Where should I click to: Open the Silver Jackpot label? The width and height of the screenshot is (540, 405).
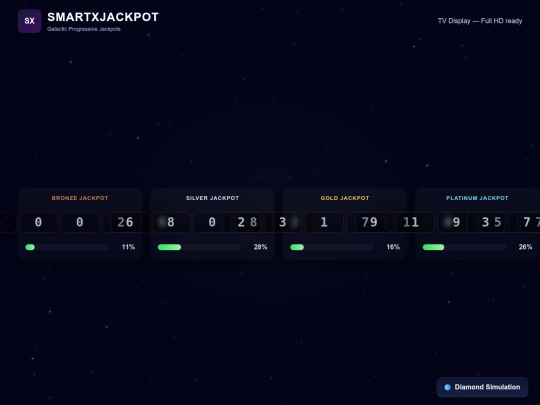[x=212, y=198]
